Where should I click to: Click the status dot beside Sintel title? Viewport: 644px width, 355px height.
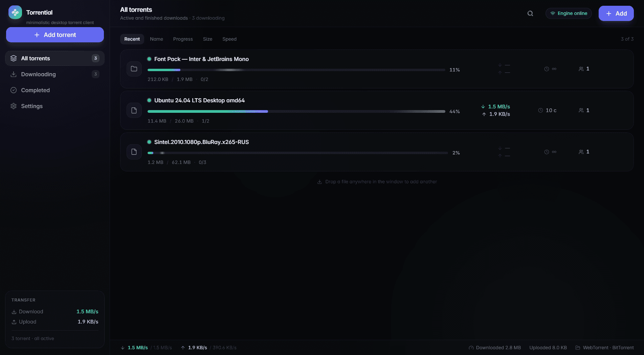coord(149,142)
